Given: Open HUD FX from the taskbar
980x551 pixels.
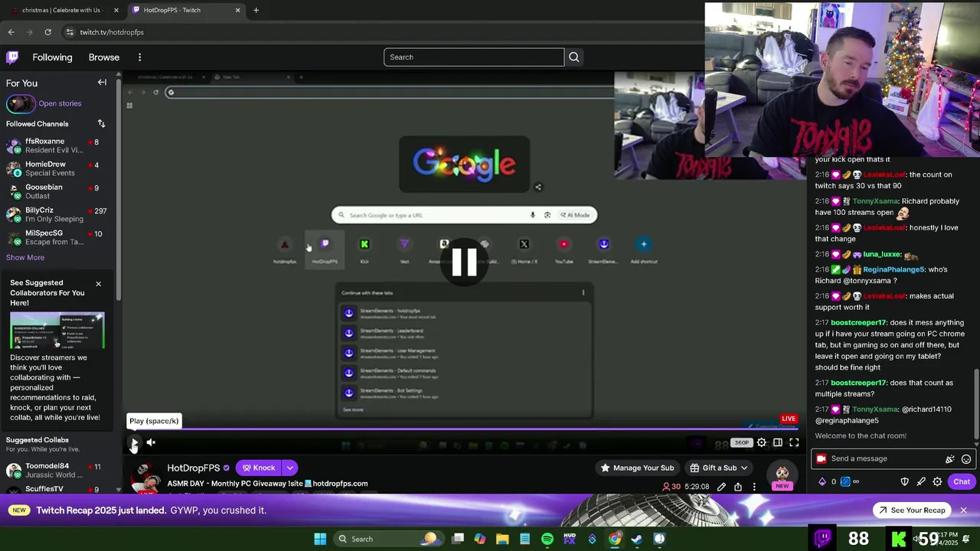Looking at the screenshot, I should [x=570, y=539].
